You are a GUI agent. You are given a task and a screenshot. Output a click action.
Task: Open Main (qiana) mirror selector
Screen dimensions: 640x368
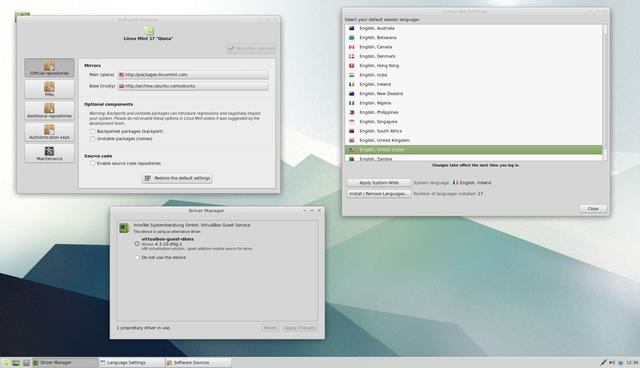click(193, 75)
